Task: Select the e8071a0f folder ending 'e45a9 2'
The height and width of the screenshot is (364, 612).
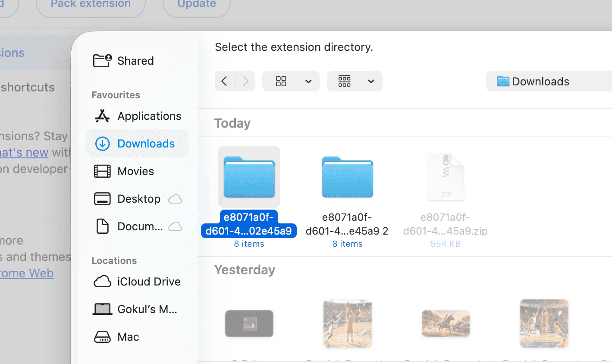Action: click(347, 177)
